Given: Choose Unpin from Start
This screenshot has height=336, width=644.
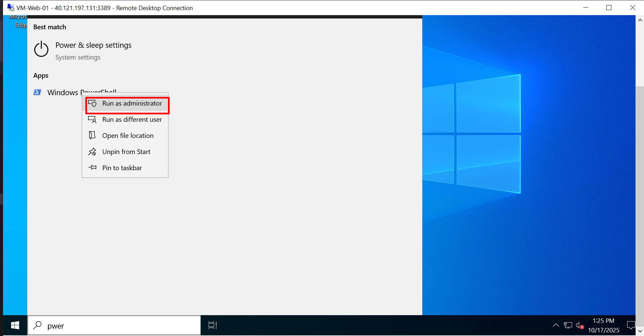Looking at the screenshot, I should pos(126,152).
